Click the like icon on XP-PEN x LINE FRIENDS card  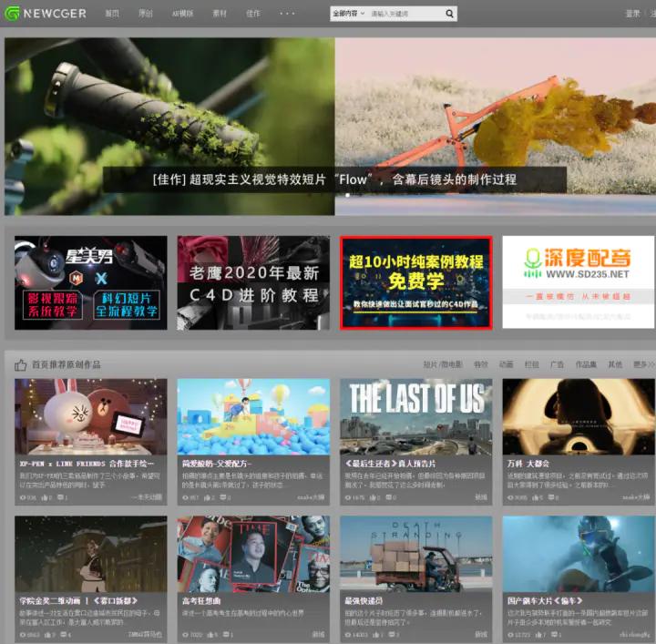[x=45, y=497]
